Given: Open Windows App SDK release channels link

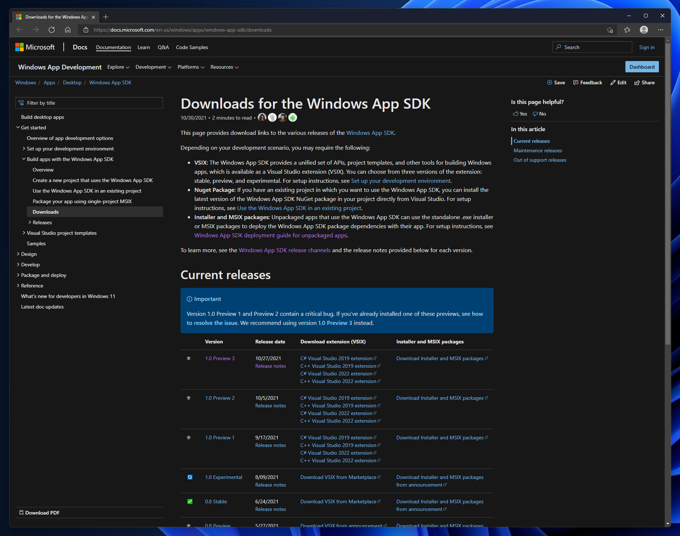Looking at the screenshot, I should click(284, 250).
